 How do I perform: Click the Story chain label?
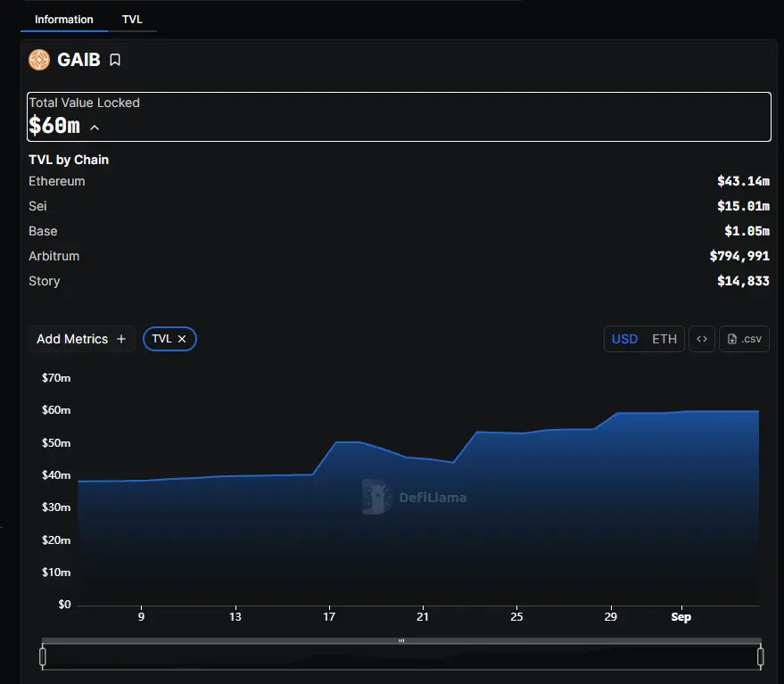point(44,281)
